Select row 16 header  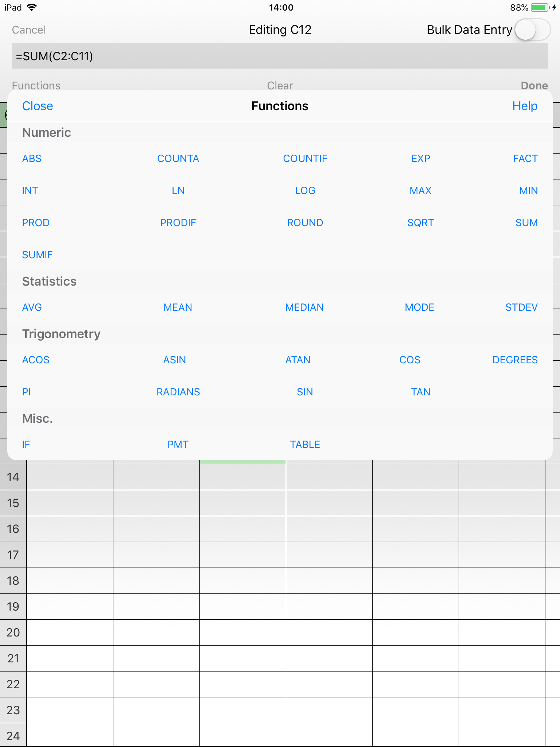point(13,529)
